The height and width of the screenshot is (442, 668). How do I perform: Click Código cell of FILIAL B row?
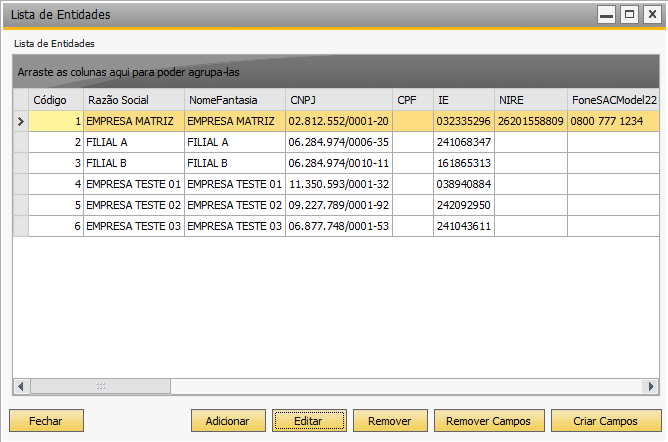(x=56, y=163)
